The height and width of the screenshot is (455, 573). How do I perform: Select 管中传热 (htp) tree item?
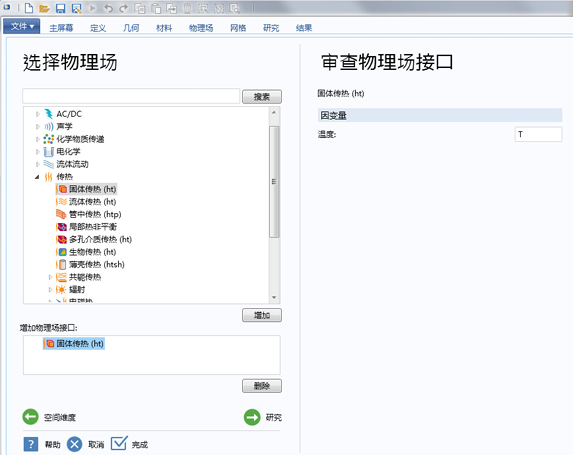88,214
